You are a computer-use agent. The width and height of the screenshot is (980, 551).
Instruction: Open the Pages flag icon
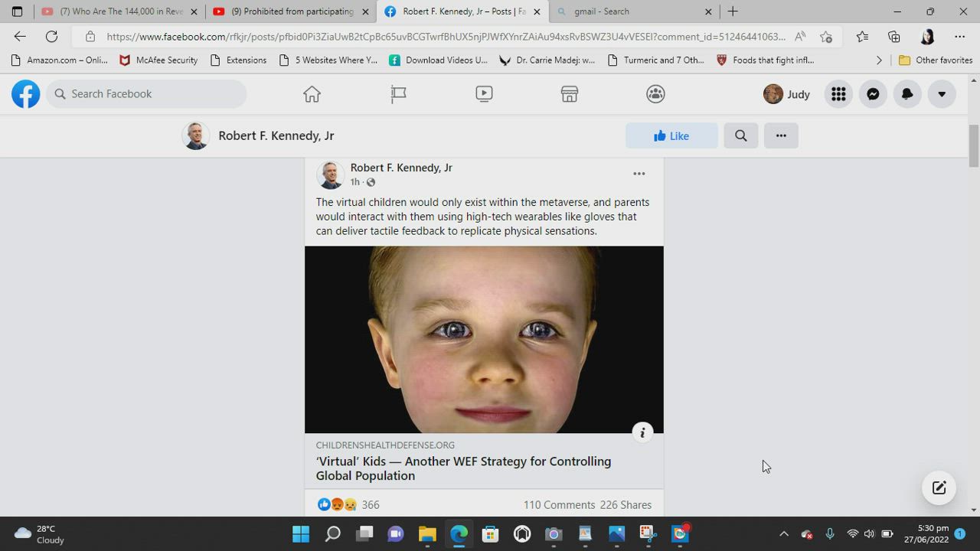(x=398, y=94)
